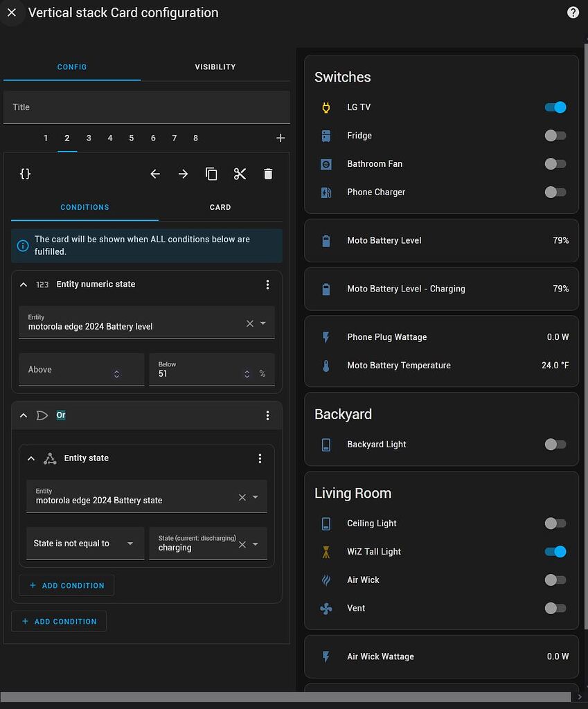Screen dimensions: 588x709
Task: Move card left using the arrow icon
Action: click(154, 174)
